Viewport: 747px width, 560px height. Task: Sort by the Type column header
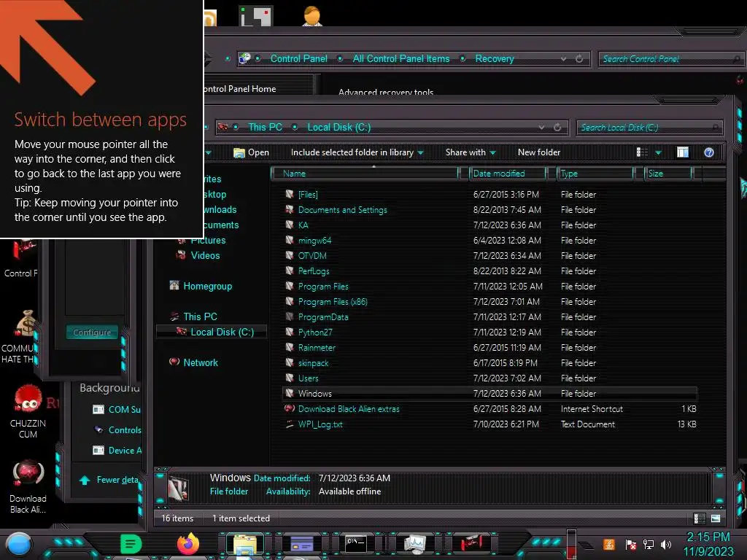[595, 174]
